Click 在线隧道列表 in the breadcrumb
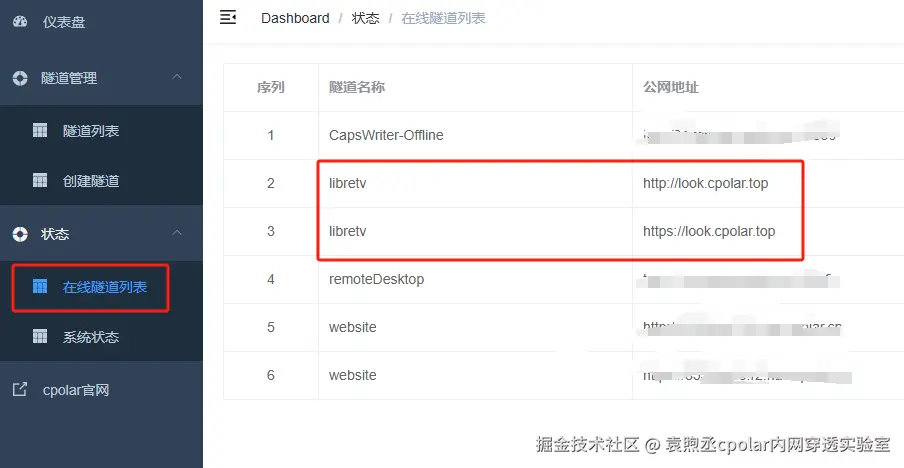Image resolution: width=904 pixels, height=468 pixels. [443, 18]
